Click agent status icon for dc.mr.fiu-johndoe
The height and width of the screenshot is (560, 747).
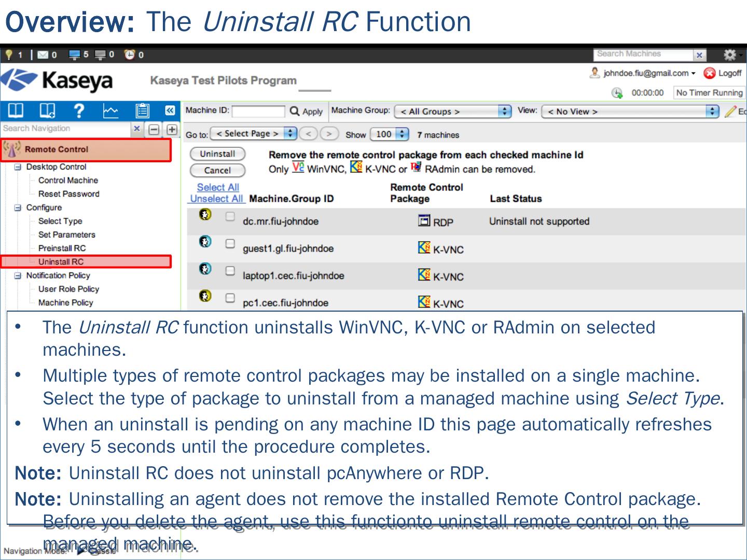coord(205,214)
